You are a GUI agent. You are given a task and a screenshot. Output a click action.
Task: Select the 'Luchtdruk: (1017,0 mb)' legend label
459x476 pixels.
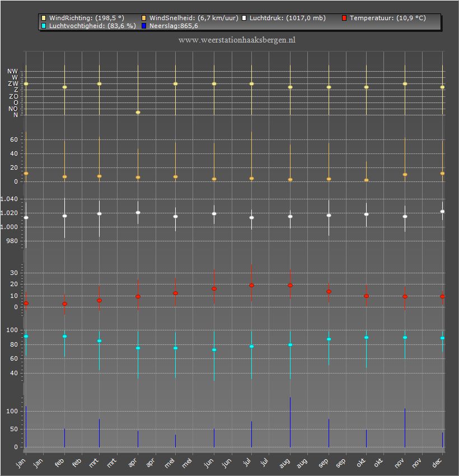(288, 18)
